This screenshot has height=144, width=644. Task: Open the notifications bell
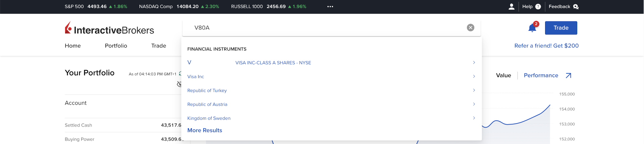coord(532,28)
